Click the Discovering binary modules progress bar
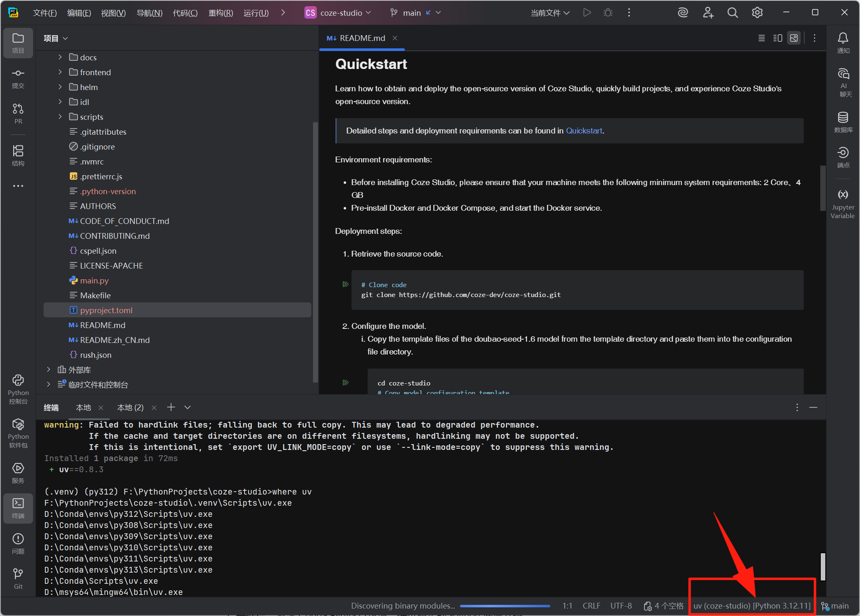Viewport: 860px width, 616px height. pyautogui.click(x=505, y=606)
